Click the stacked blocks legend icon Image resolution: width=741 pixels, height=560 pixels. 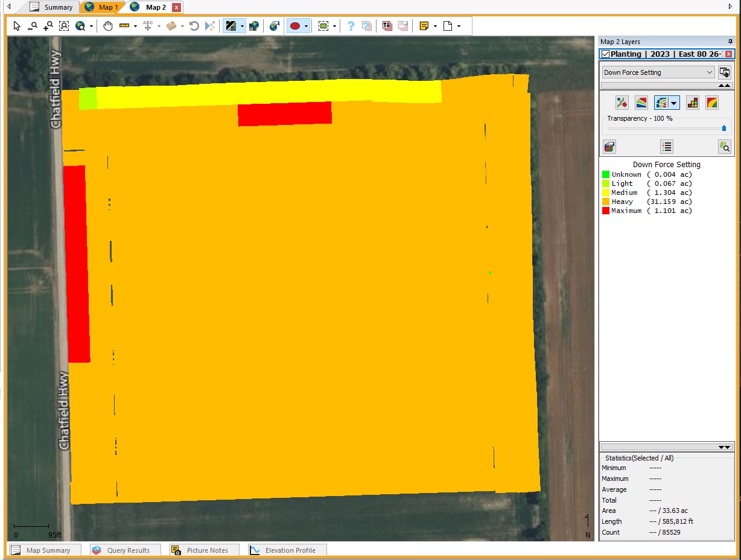click(x=693, y=103)
